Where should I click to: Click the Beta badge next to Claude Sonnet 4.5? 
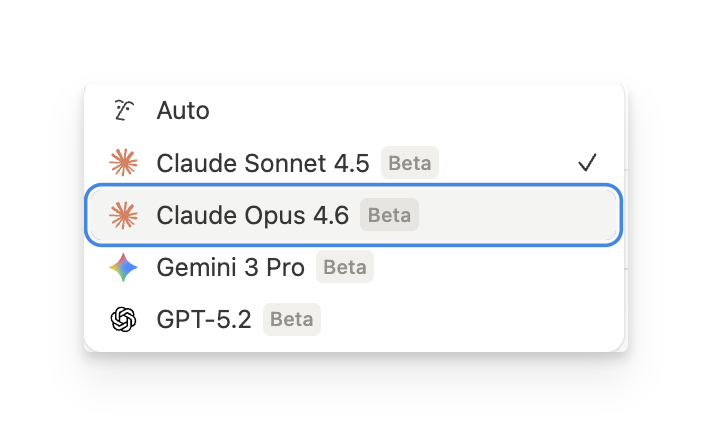[x=410, y=163]
